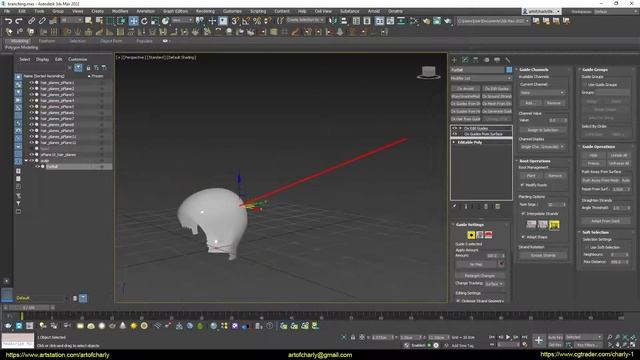640x360 pixels.
Task: Click the time slider frame handle
Action: point(29,308)
